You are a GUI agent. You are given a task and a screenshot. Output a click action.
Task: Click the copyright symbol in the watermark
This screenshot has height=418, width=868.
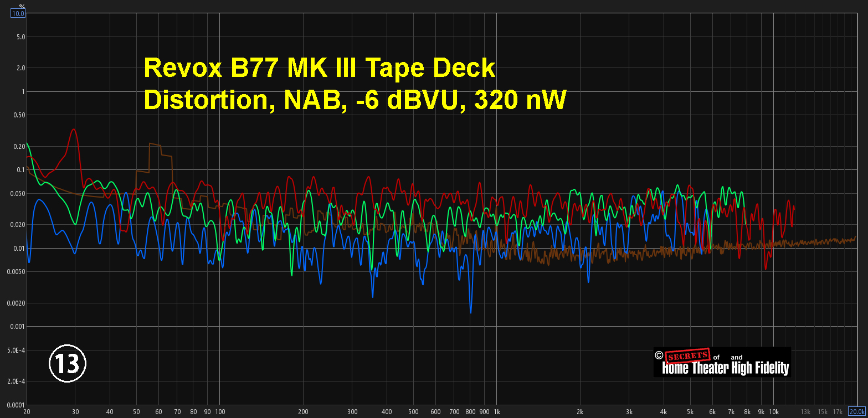click(659, 355)
